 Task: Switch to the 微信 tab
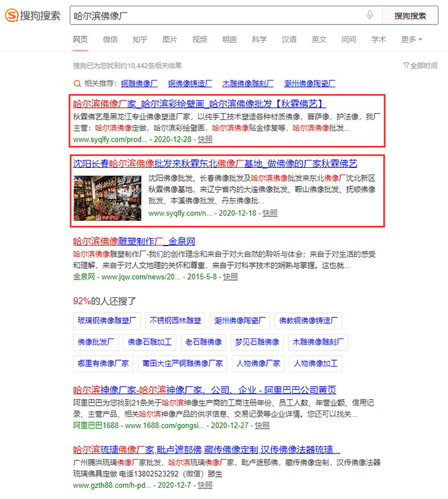[x=110, y=39]
